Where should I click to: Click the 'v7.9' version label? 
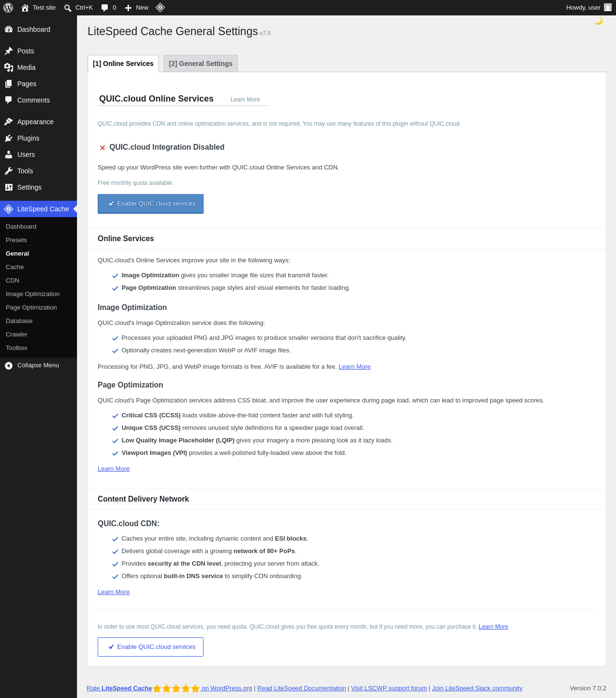click(x=265, y=33)
